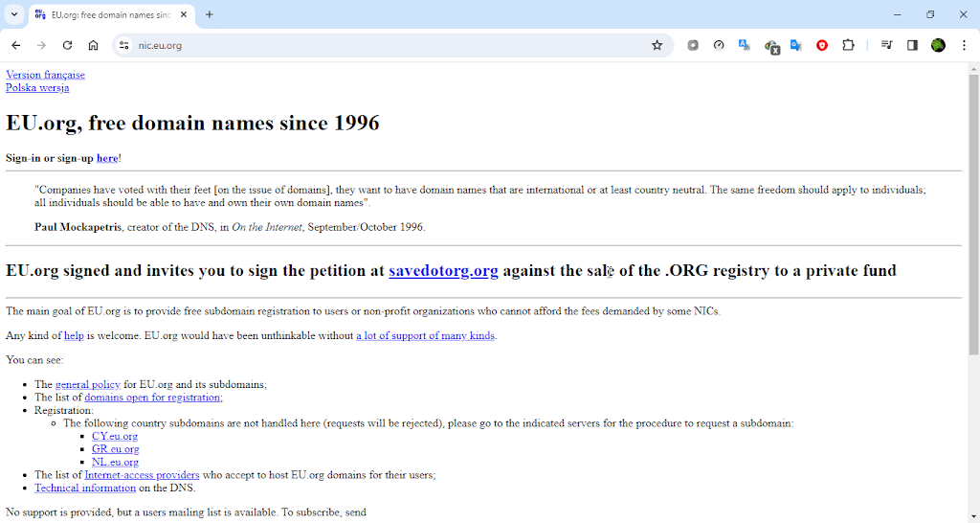Image resolution: width=980 pixels, height=523 pixels.
Task: Bookmark this page with the star icon
Action: (657, 45)
